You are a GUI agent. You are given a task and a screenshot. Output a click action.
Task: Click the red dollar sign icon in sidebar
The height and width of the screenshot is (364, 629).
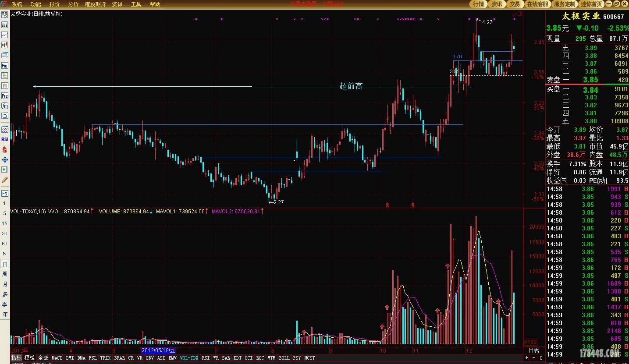(5, 149)
